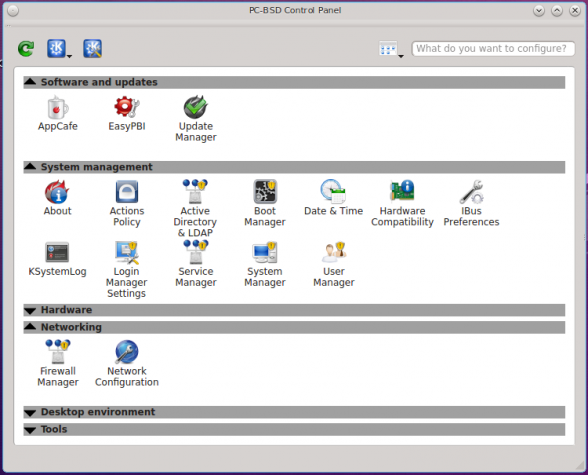Expand the Hardware section
This screenshot has height=475, width=588.
pos(294,310)
